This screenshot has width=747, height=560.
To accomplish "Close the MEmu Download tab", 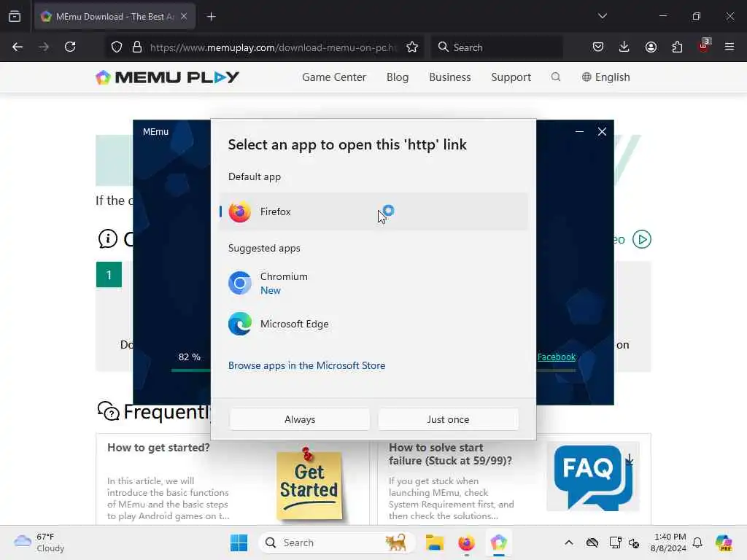I will pos(184,16).
